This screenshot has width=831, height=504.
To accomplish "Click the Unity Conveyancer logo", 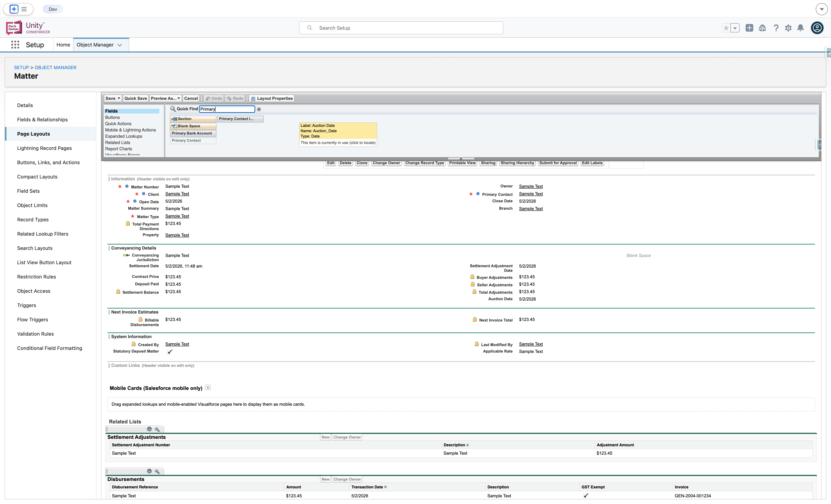I will click(x=28, y=28).
